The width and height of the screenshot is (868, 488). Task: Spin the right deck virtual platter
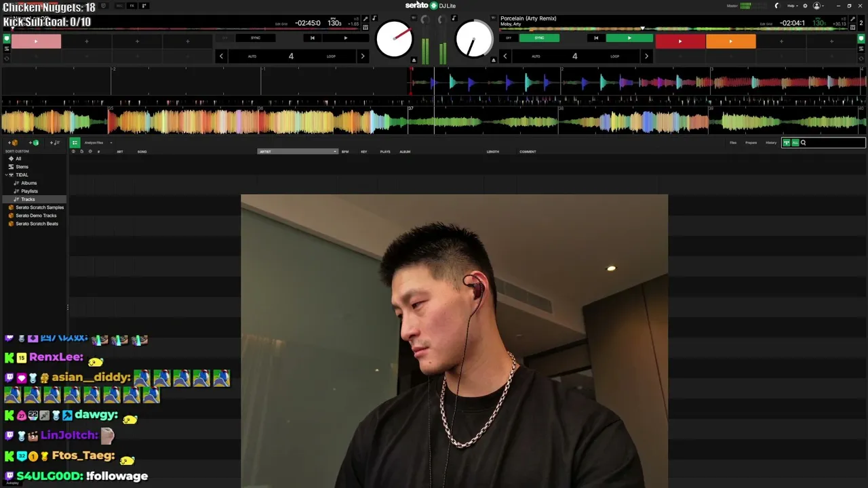473,39
